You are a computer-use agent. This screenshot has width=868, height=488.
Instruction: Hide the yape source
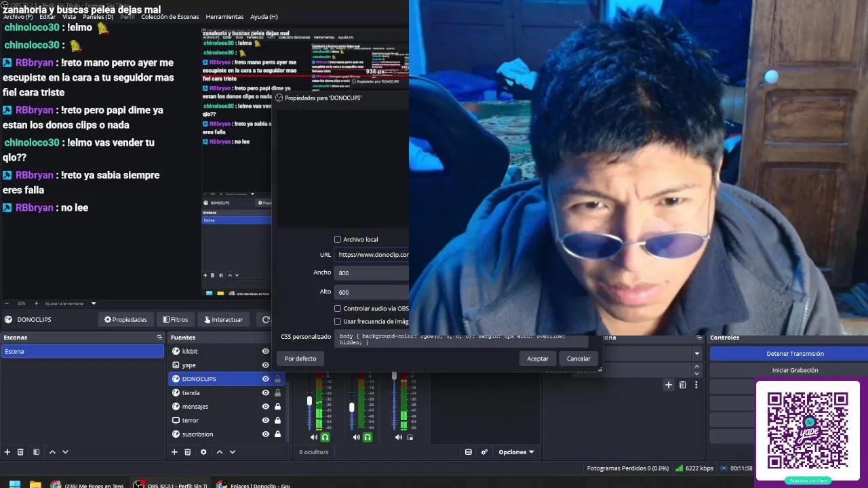266,365
